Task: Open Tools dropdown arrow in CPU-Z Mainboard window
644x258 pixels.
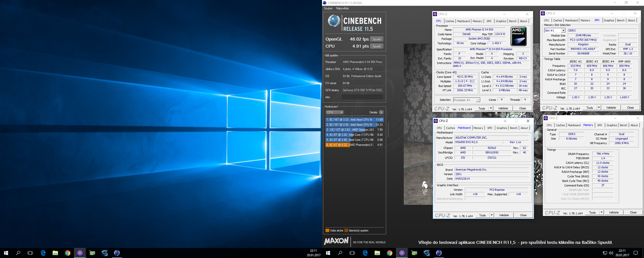Action: coord(491,215)
